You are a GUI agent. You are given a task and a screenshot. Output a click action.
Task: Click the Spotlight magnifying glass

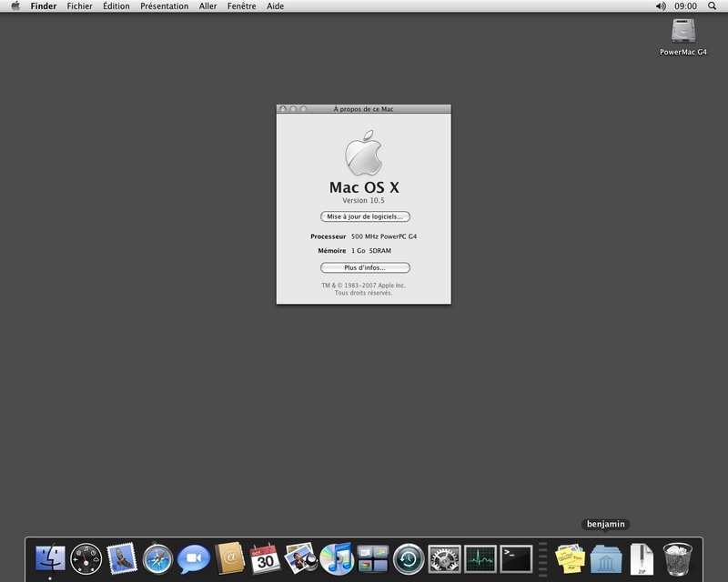[713, 5]
